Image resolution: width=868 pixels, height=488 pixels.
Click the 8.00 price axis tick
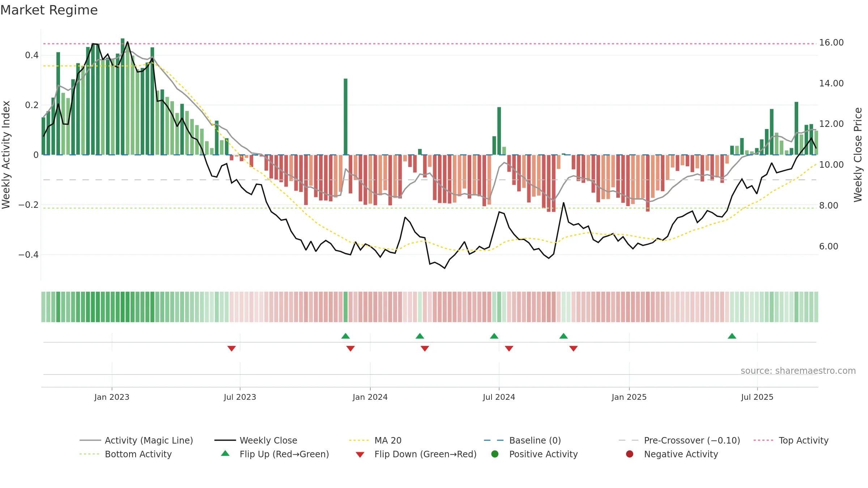click(x=828, y=206)
